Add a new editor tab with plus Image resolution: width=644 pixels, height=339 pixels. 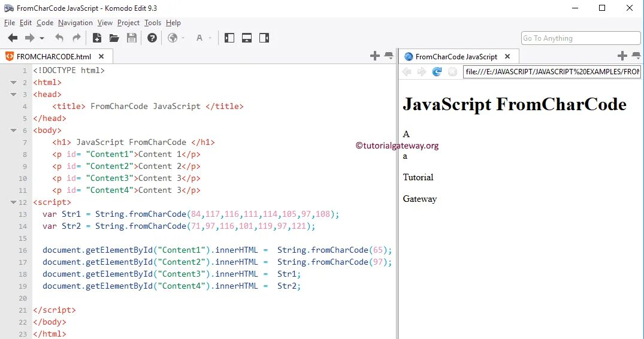point(374,56)
